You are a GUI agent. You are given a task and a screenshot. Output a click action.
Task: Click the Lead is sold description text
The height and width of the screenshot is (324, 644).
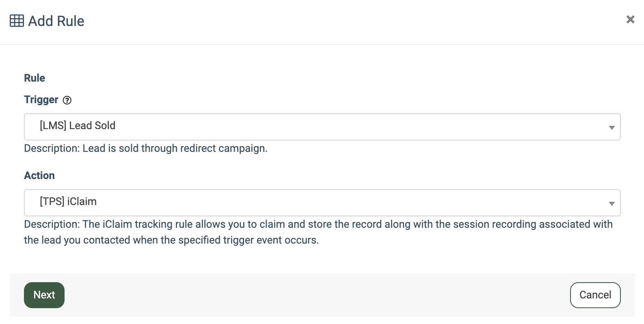coord(146,148)
